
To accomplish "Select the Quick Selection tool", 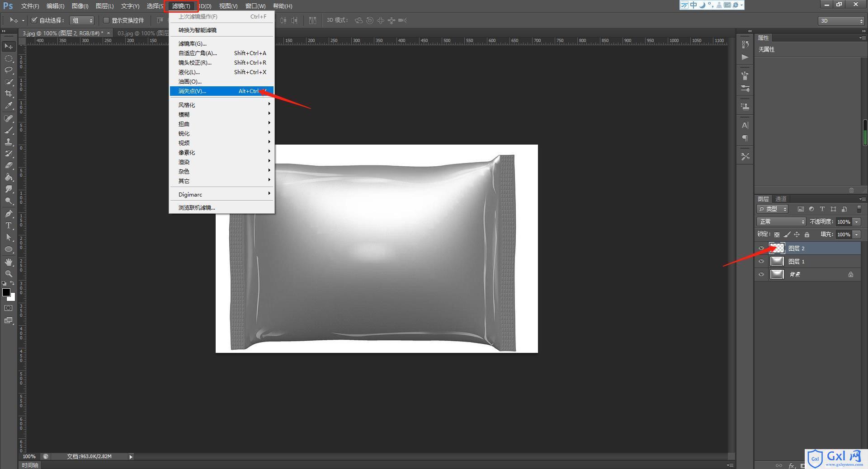I will (x=9, y=82).
